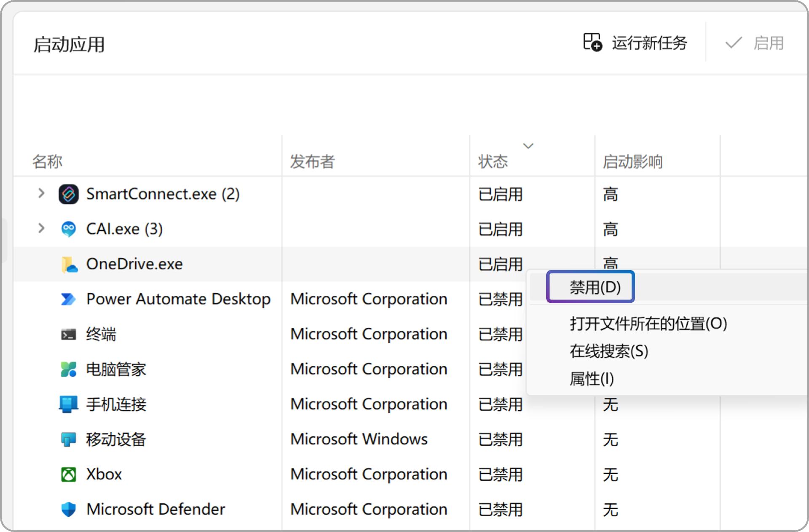Select the Power Automate Desktop row name
Viewport: 809px width, 532px height.
[x=178, y=299]
